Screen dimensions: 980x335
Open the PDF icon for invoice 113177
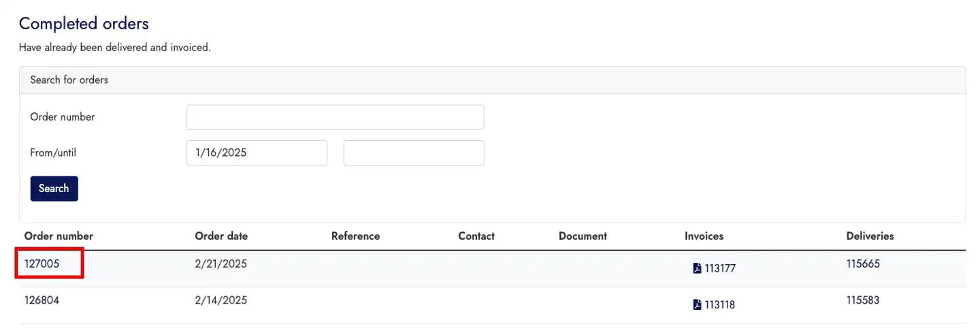point(697,268)
